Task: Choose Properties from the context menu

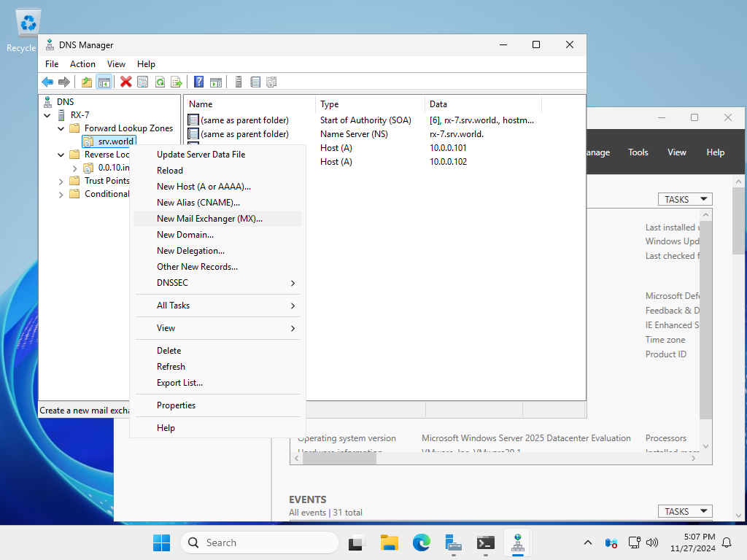Action: (x=217, y=405)
